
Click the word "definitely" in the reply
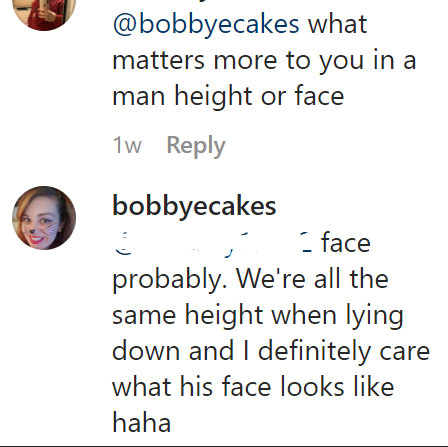pyautogui.click(x=314, y=352)
